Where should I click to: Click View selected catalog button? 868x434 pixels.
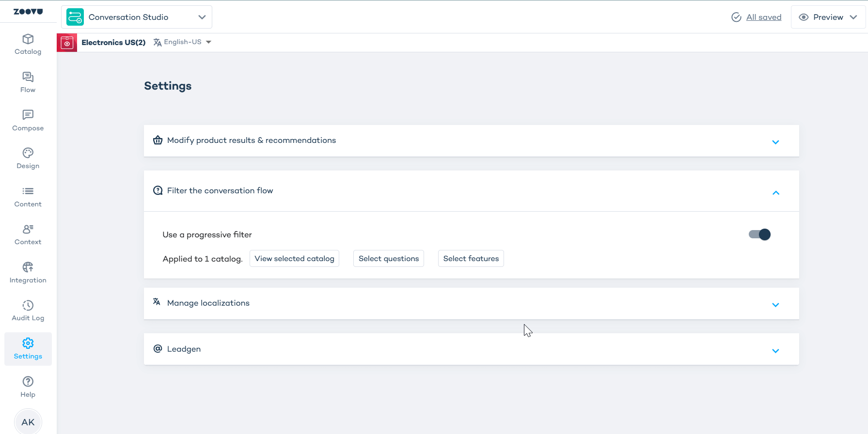pyautogui.click(x=294, y=259)
